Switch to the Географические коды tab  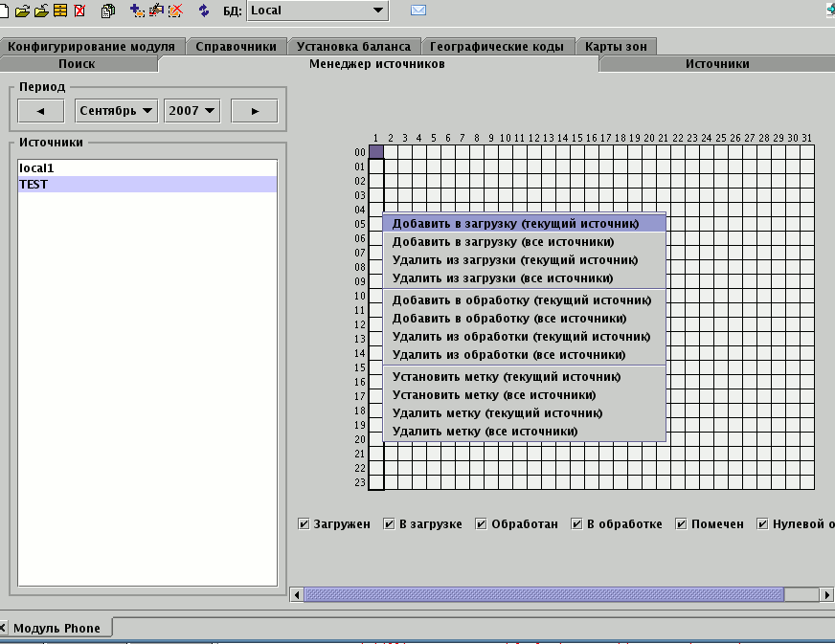(497, 46)
